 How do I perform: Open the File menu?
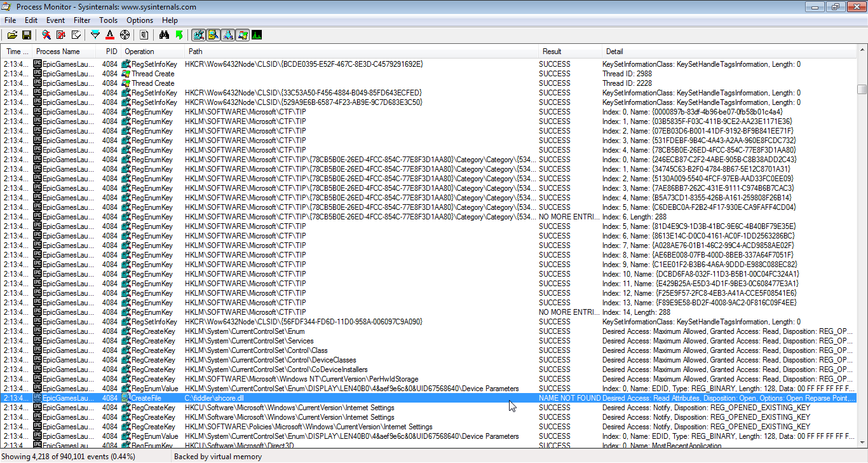click(10, 20)
